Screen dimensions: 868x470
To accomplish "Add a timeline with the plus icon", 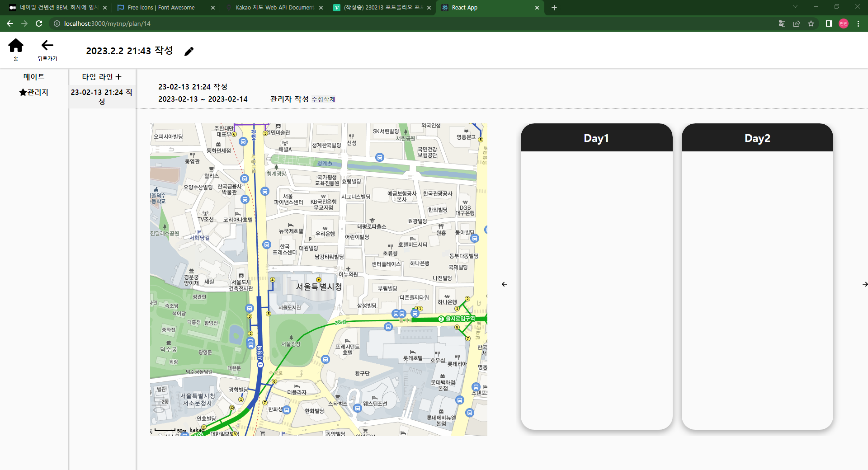I will point(118,77).
